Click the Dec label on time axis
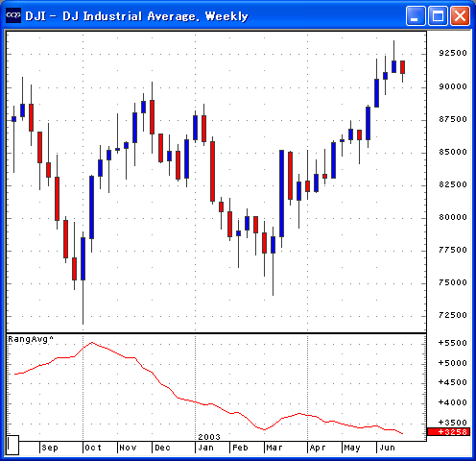476x461 pixels. pos(162,448)
